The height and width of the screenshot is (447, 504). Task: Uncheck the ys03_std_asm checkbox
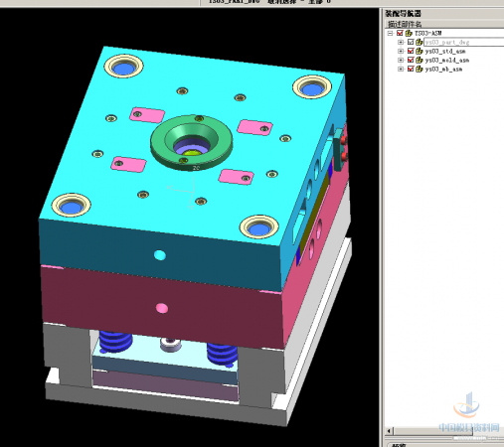pyautogui.click(x=411, y=51)
